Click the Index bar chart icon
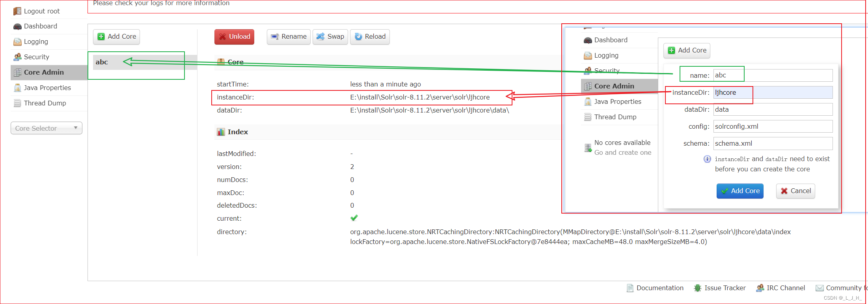Image resolution: width=868 pixels, height=304 pixels. coord(221,132)
